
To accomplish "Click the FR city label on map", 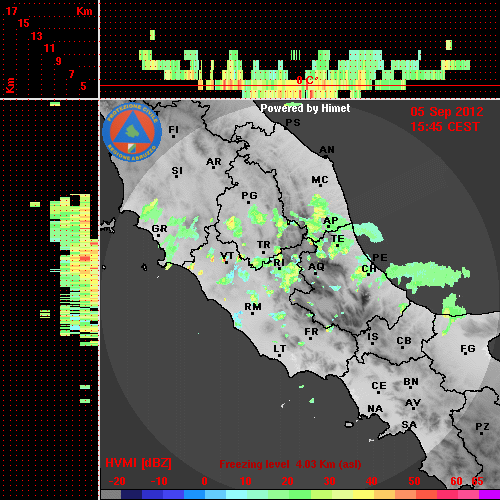I will (311, 332).
